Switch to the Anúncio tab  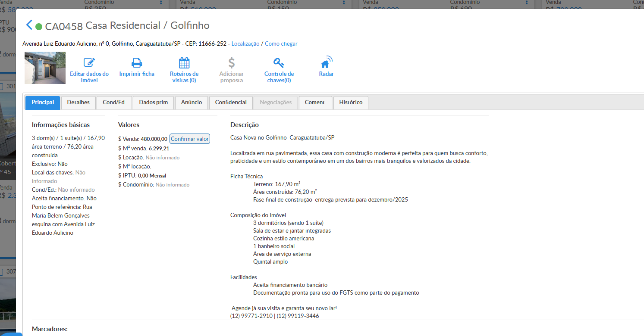coord(192,103)
